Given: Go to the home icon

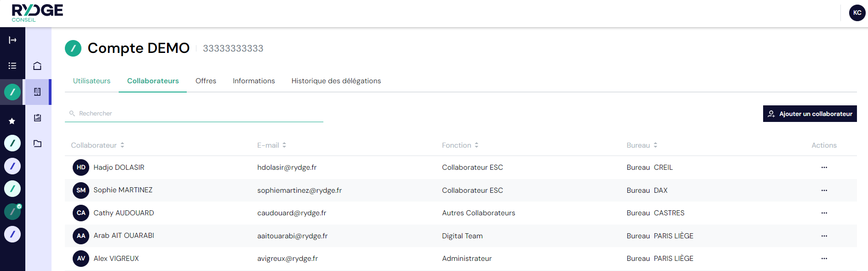Looking at the screenshot, I should pyautogui.click(x=37, y=66).
